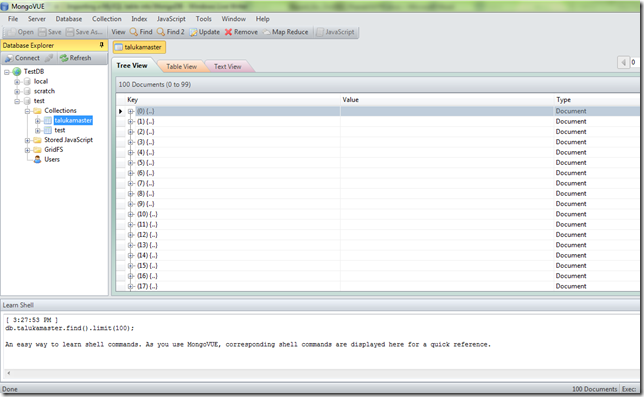644x397 pixels.
Task: Open the Collection menu
Action: [107, 19]
